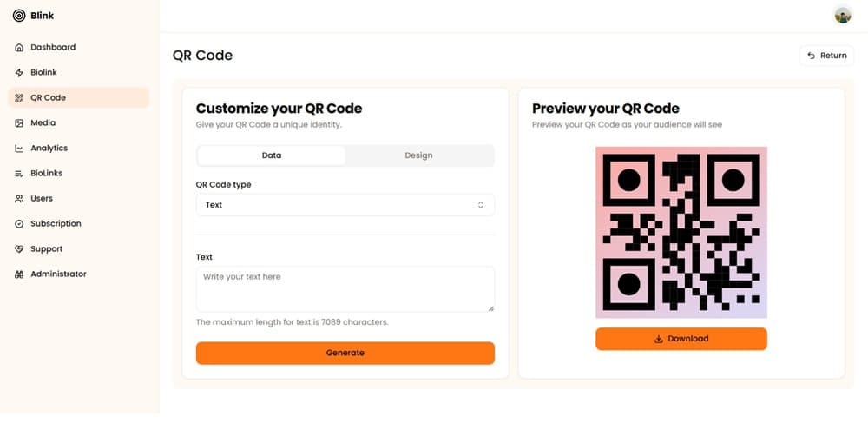This screenshot has width=868, height=443.
Task: Click the Blink logo icon
Action: coord(19,16)
